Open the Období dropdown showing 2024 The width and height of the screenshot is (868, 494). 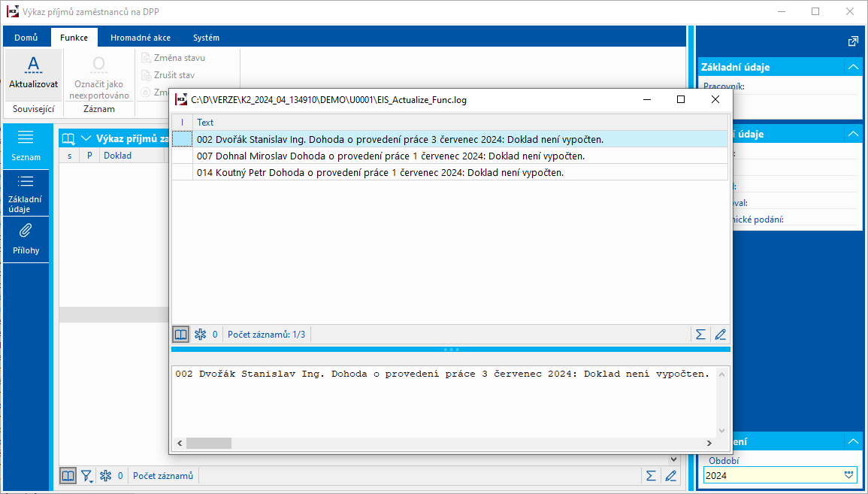[x=850, y=475]
